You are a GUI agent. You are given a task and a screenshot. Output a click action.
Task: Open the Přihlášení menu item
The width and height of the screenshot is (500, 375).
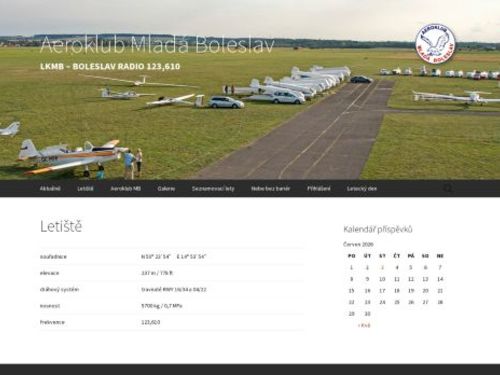coord(319,189)
